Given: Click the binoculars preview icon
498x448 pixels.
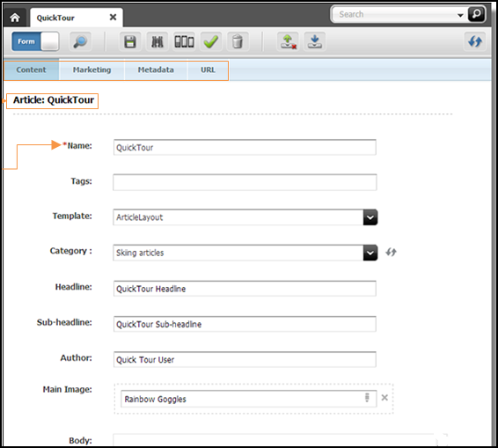Looking at the screenshot, I should point(157,41).
